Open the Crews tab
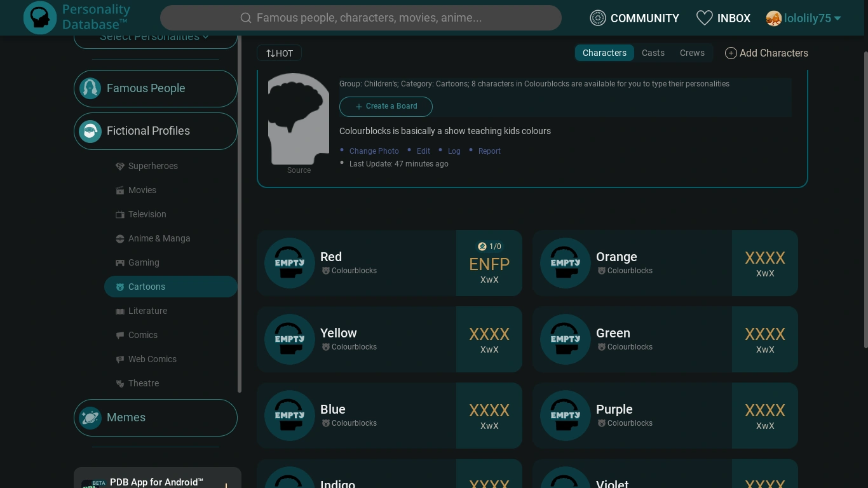Screen dimensions: 868x488 coord(692,53)
